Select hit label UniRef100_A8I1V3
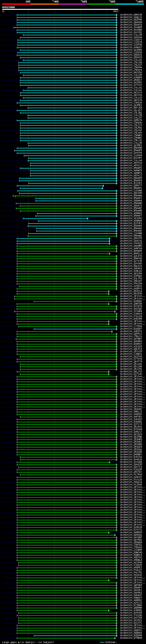Screen dimensions: 146x644 click(131, 93)
